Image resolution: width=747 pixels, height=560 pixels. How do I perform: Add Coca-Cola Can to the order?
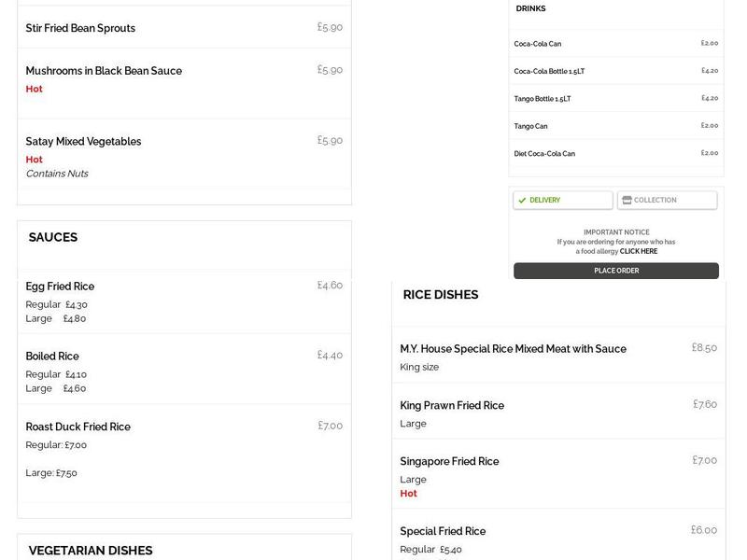(x=538, y=44)
